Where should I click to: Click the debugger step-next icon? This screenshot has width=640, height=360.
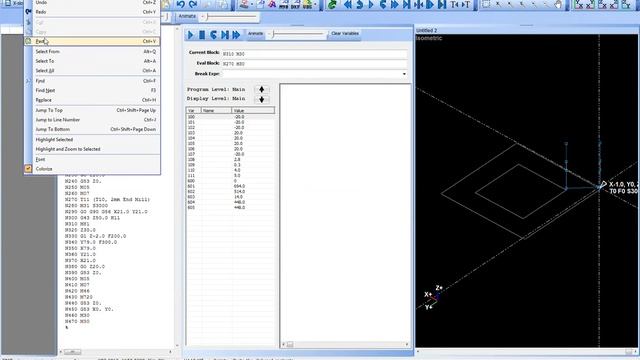[225, 35]
